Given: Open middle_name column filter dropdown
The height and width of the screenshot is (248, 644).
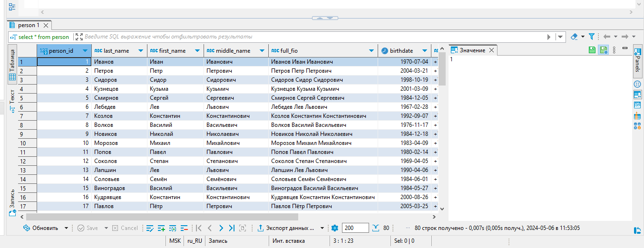Looking at the screenshot, I should click(262, 51).
